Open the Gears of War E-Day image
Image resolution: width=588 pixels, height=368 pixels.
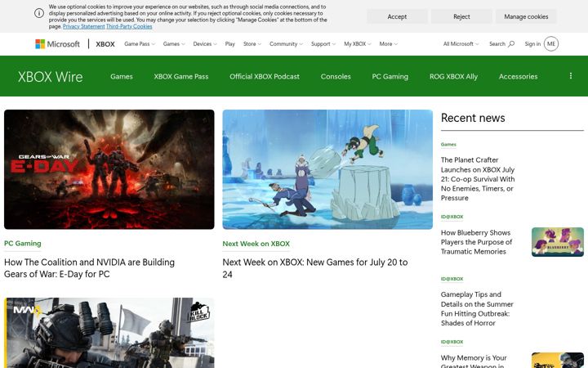coord(109,169)
